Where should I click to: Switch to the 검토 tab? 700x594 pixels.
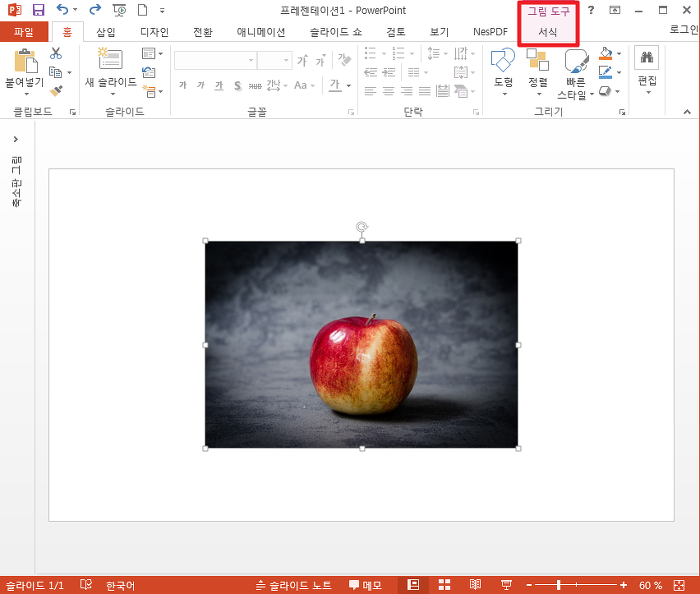(396, 32)
